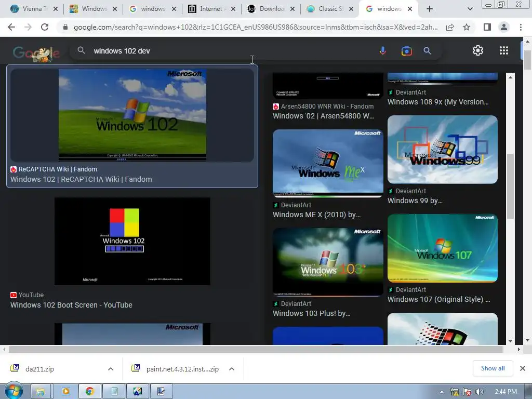Reload the current page

(45, 27)
